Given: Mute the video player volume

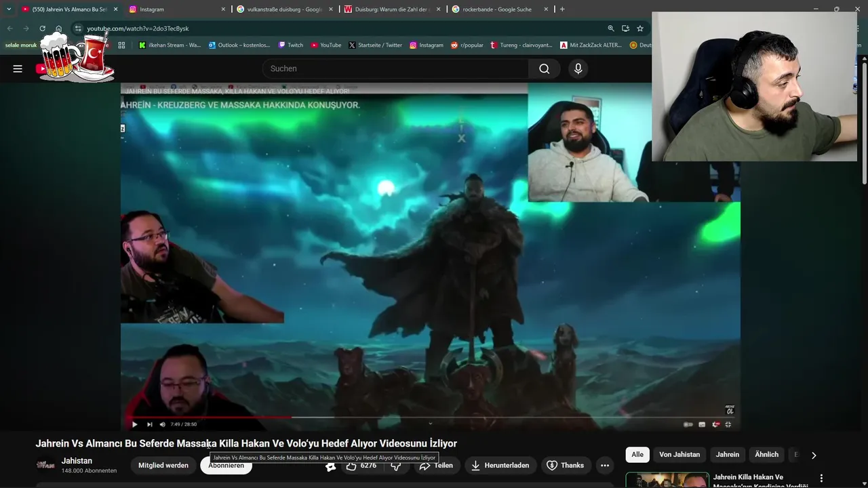Looking at the screenshot, I should 162,424.
